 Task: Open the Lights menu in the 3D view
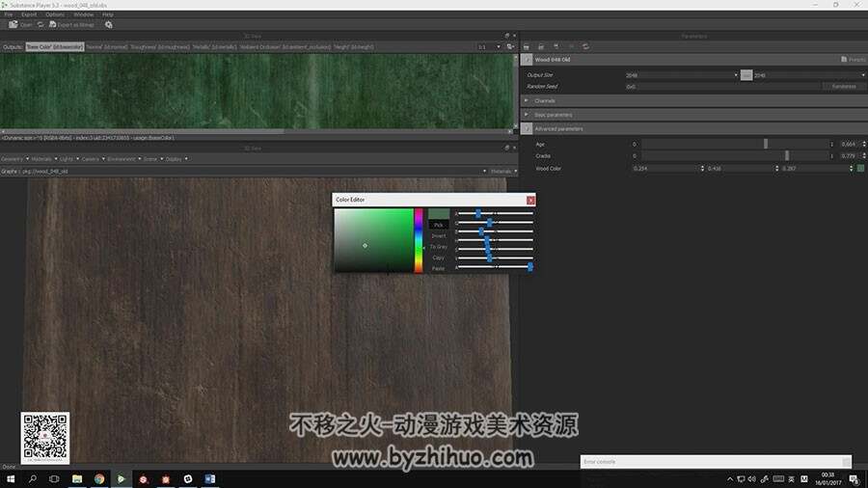(69, 159)
